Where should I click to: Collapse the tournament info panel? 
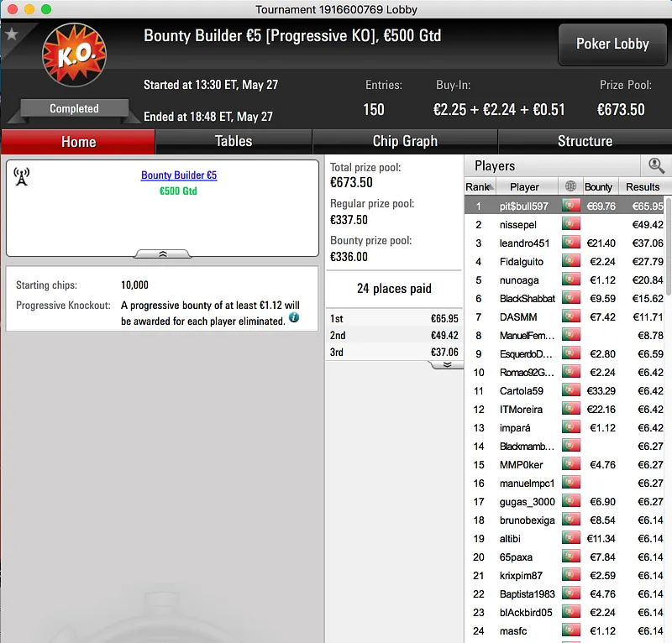(163, 254)
